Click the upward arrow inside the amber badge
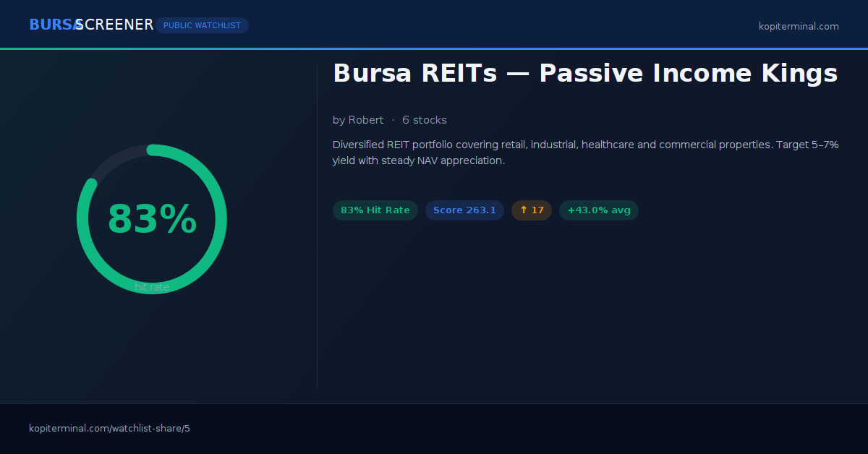Screen dimensions: 868x454 [522, 210]
